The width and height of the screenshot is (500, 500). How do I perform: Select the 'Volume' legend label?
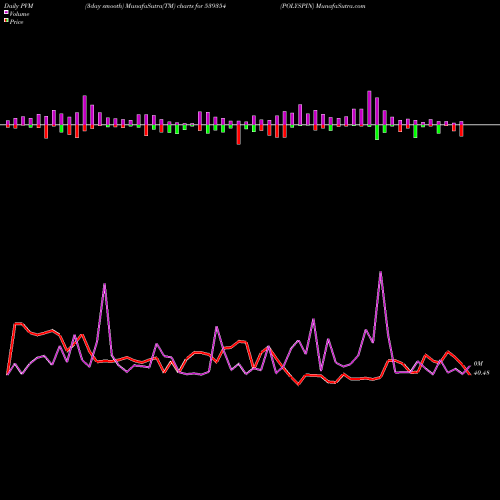click(19, 14)
